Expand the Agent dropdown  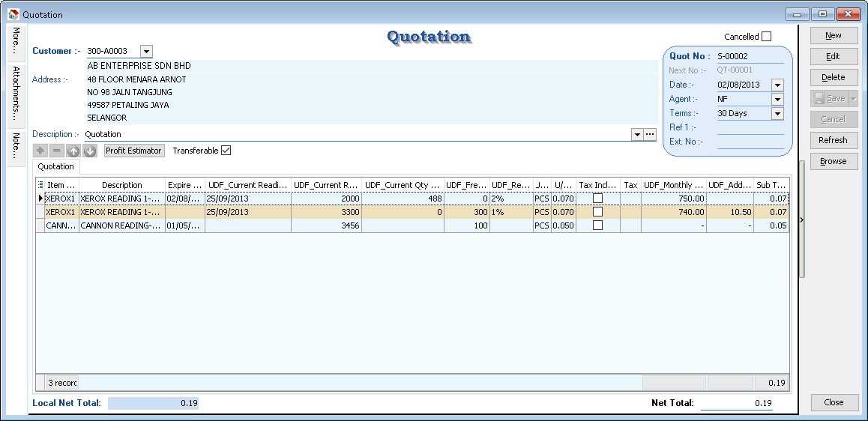click(x=777, y=100)
